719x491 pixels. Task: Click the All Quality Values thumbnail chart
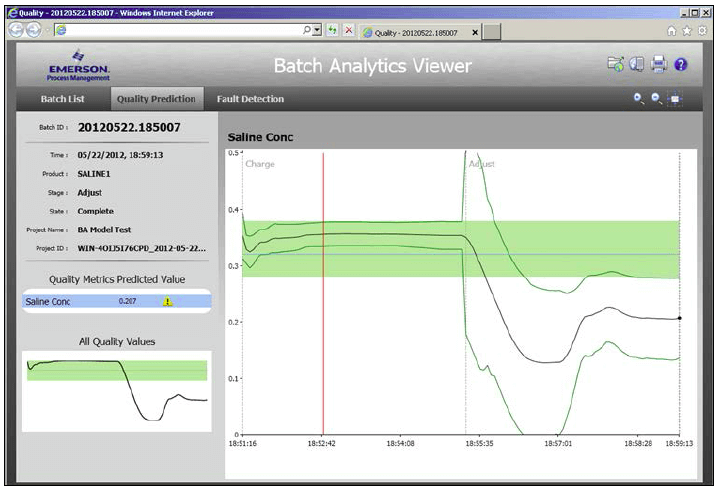point(115,390)
